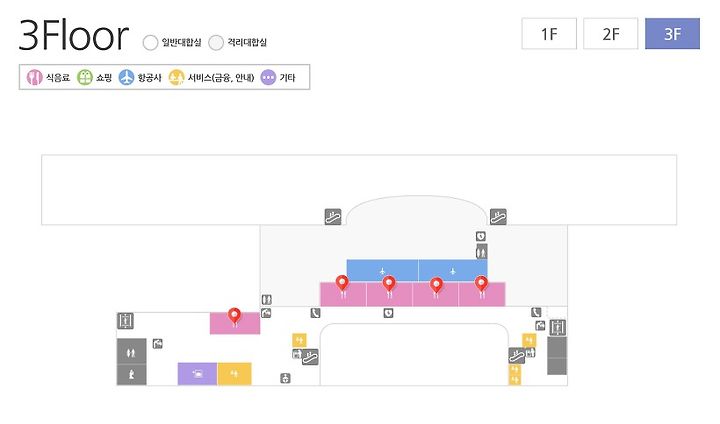720x424 pixels.
Task: Switch to the 2F floor tab
Action: [x=611, y=34]
